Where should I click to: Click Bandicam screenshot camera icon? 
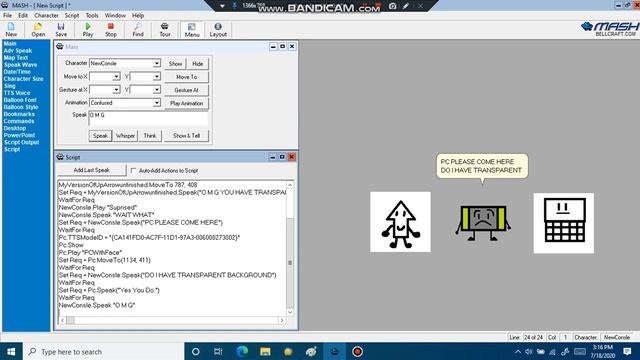point(392,6)
